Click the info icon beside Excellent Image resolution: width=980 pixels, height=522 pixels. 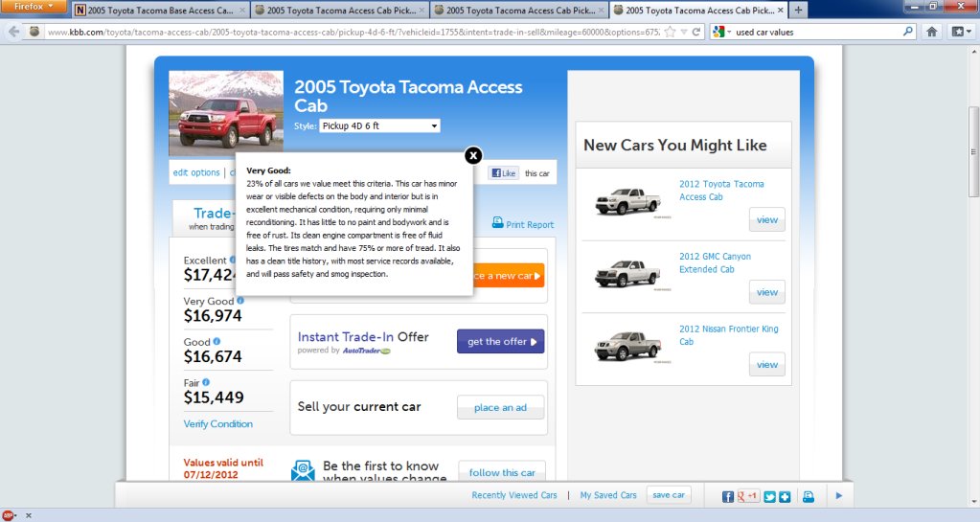click(232, 260)
